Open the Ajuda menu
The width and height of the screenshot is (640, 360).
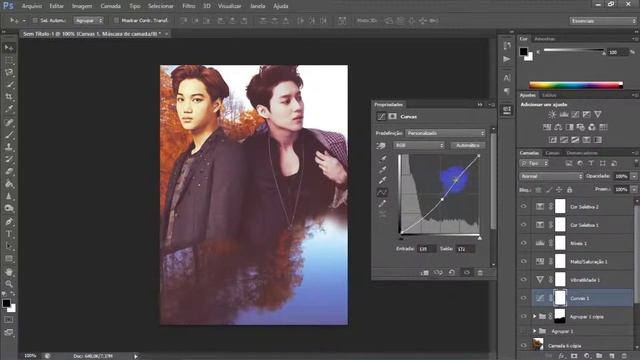pos(281,6)
